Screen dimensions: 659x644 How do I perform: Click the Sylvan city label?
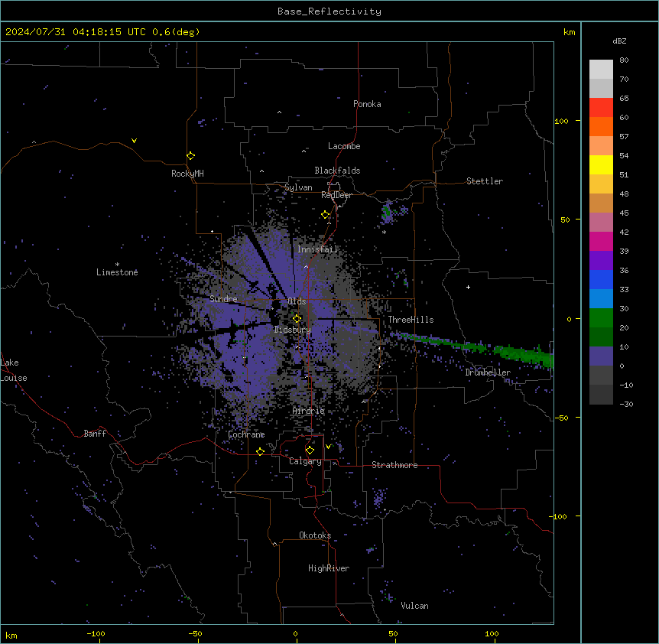tap(298, 187)
